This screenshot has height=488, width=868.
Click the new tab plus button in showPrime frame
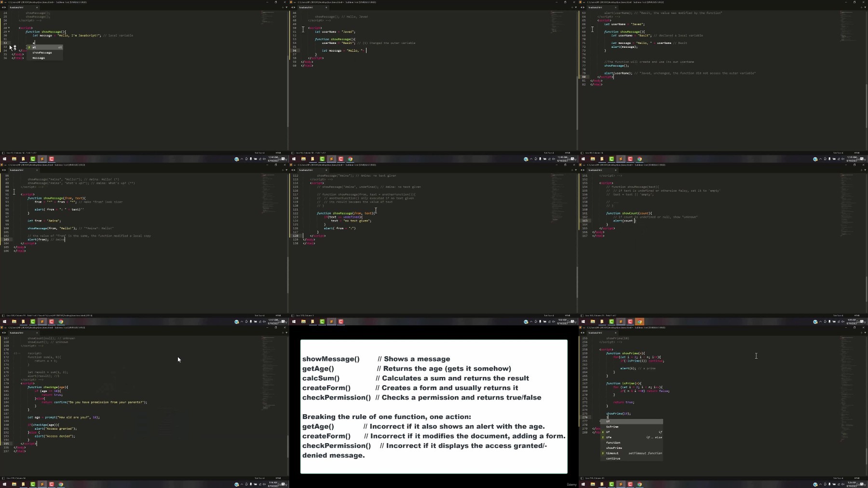[x=861, y=333]
